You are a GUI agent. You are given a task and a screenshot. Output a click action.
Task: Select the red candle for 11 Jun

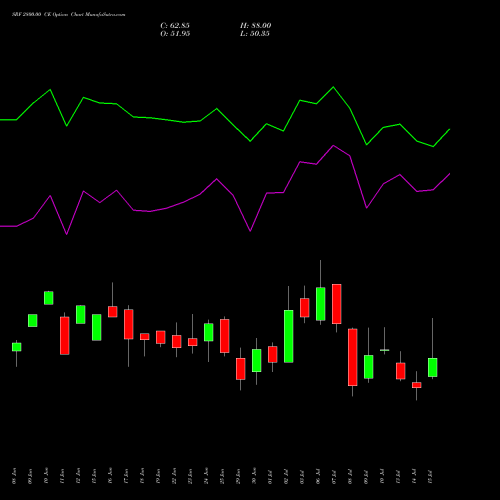65,336
